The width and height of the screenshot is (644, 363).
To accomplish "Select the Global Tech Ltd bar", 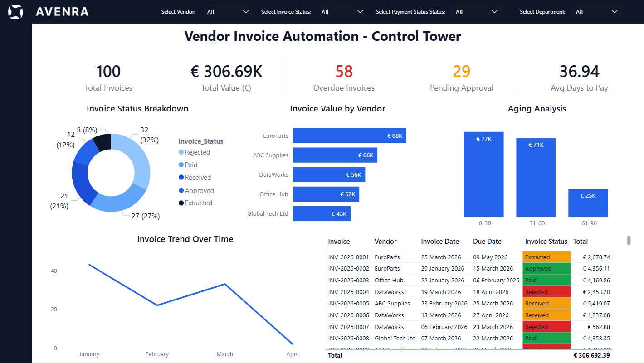I will 321,213.
